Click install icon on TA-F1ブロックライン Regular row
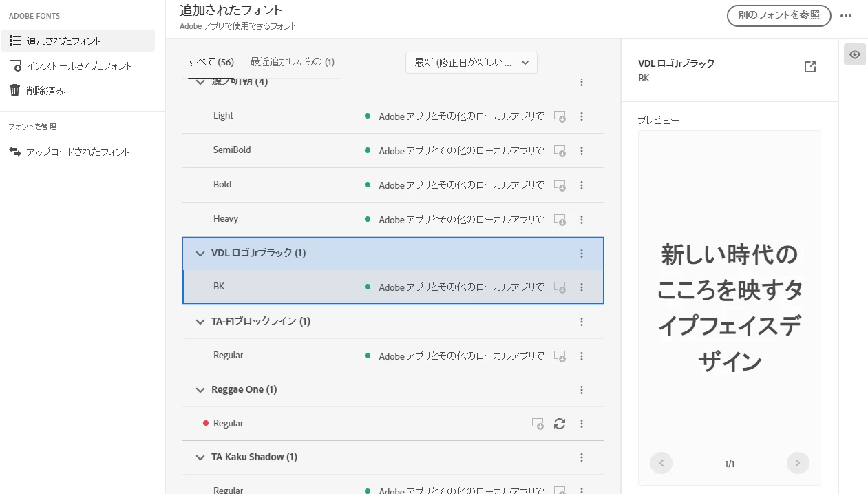The width and height of the screenshot is (868, 494). pyautogui.click(x=560, y=356)
